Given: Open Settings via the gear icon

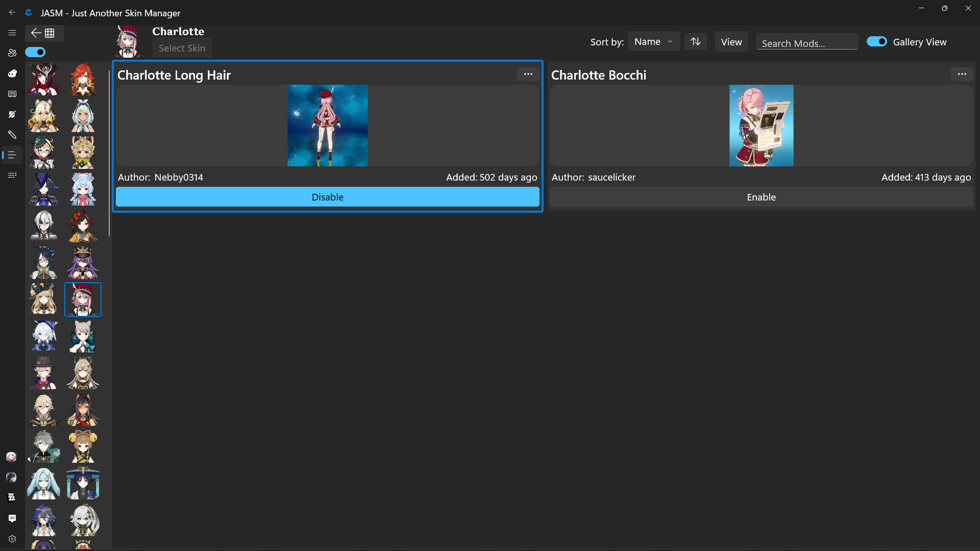Looking at the screenshot, I should pos(12,539).
